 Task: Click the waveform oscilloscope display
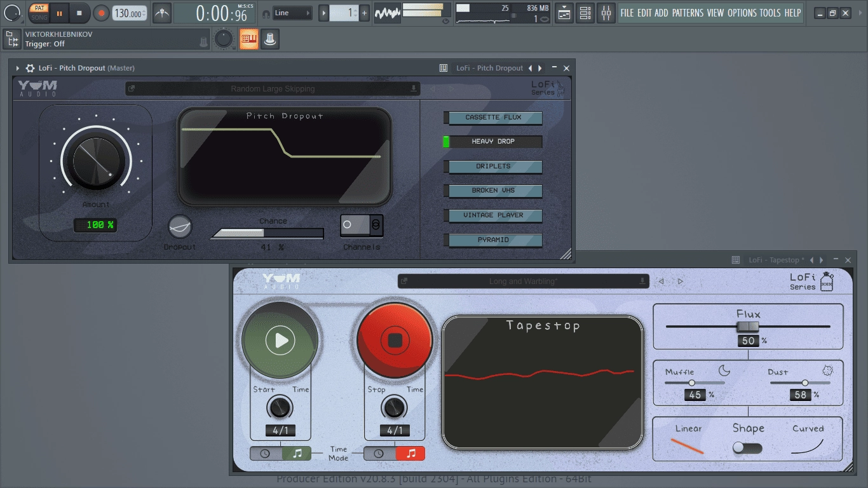pyautogui.click(x=387, y=13)
